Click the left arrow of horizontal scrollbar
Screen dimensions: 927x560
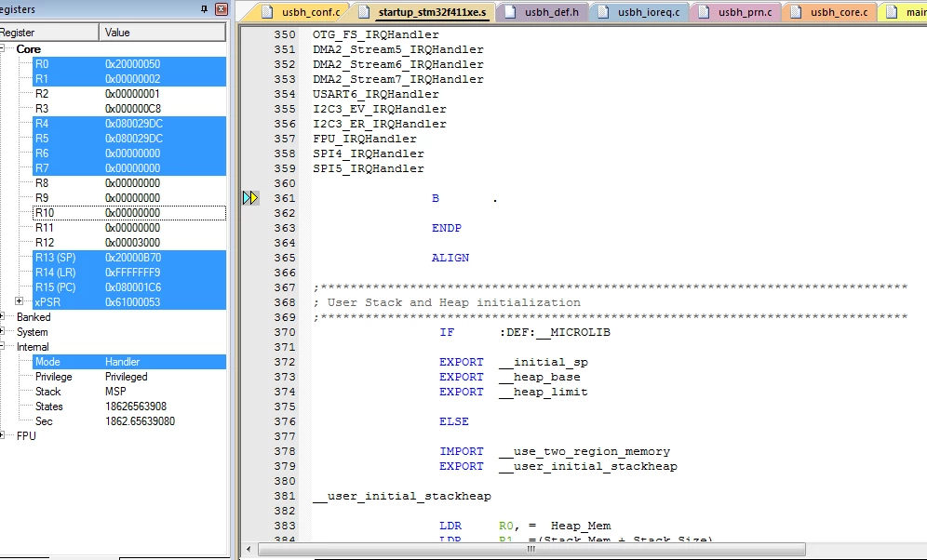[x=249, y=549]
